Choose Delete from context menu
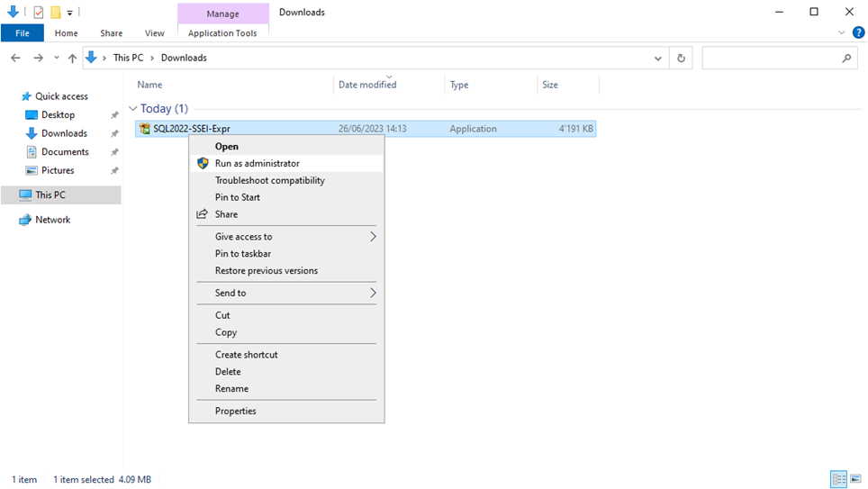The width and height of the screenshot is (868, 489). [285, 372]
